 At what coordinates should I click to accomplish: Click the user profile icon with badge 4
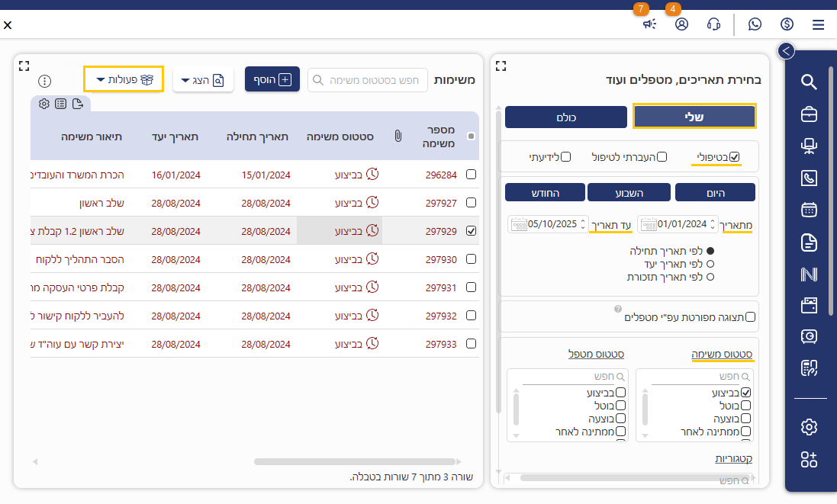681,24
